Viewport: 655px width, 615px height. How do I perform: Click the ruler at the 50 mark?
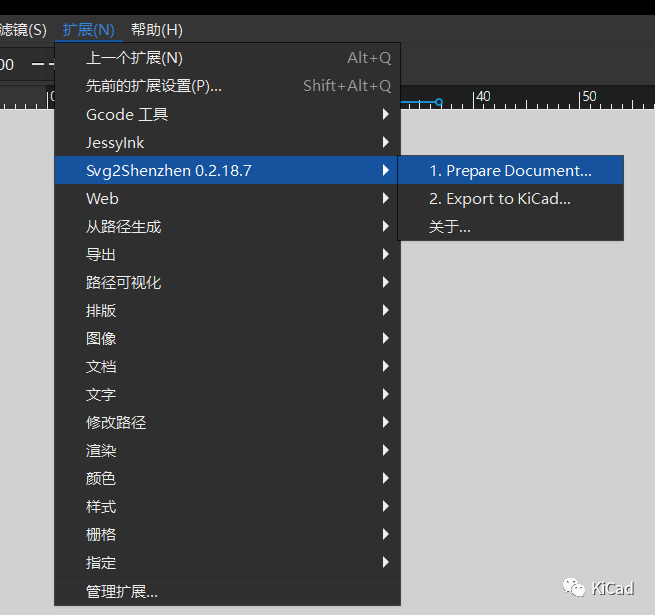point(589,97)
